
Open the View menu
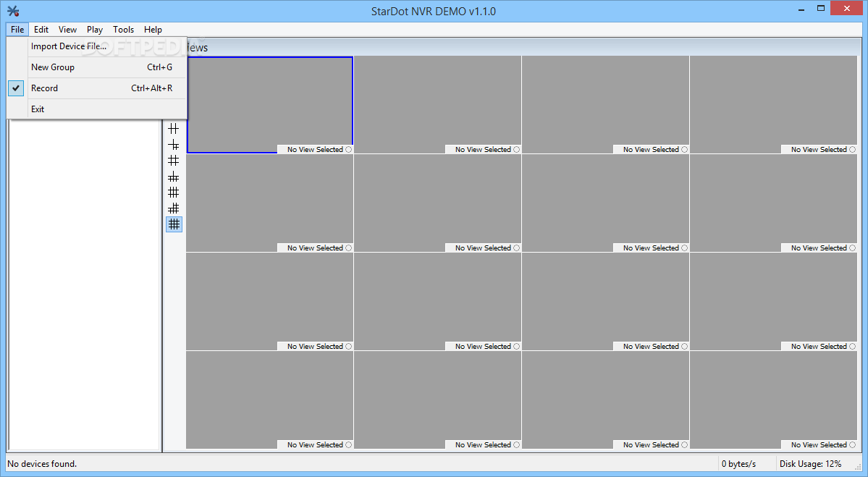point(67,30)
